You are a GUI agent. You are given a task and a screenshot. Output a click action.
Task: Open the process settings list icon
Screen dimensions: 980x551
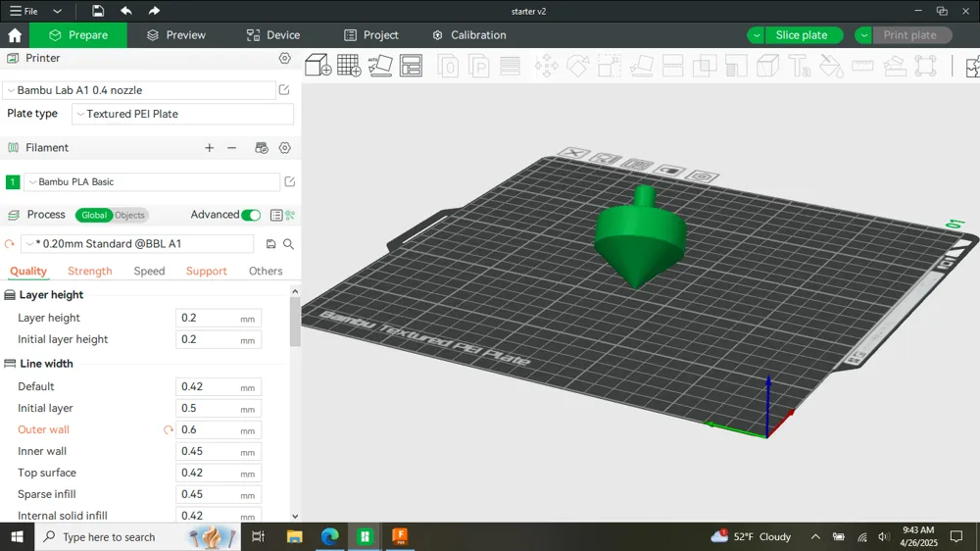(276, 215)
